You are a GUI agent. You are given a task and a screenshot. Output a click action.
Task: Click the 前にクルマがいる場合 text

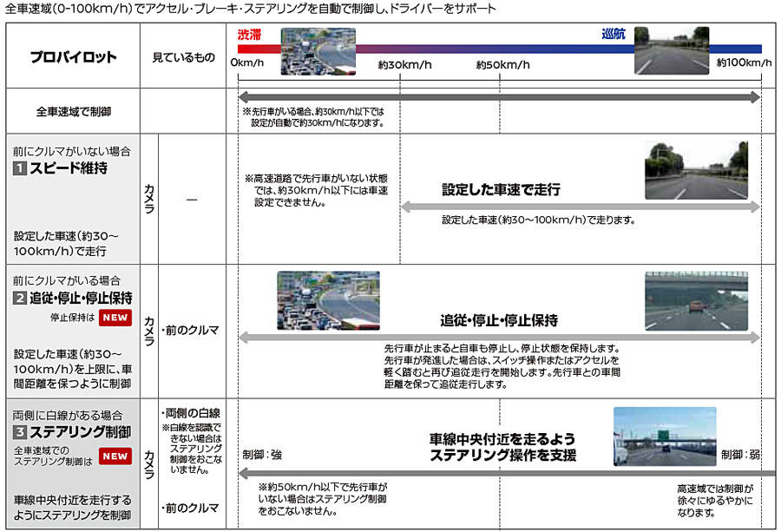[67, 280]
